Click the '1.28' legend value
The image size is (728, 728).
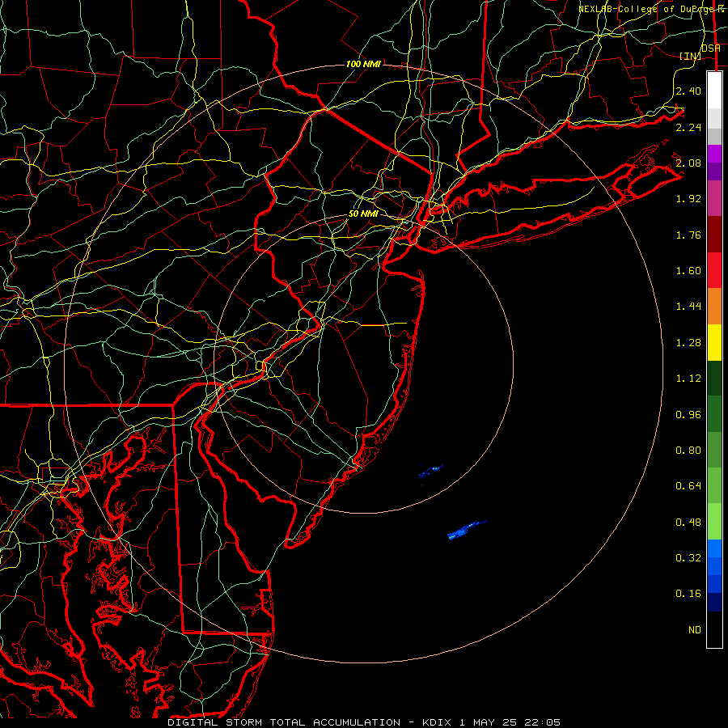pyautogui.click(x=688, y=343)
